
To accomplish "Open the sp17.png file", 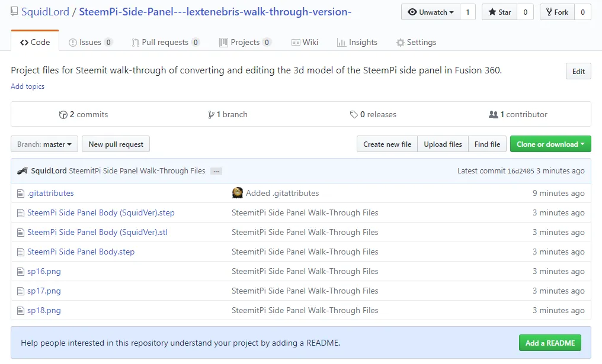I will [x=44, y=291].
